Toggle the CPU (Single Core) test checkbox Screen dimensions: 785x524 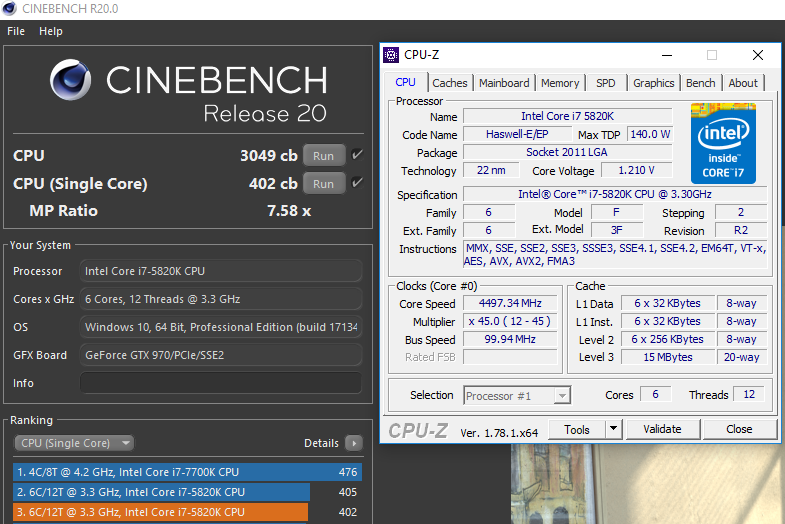coord(357,183)
